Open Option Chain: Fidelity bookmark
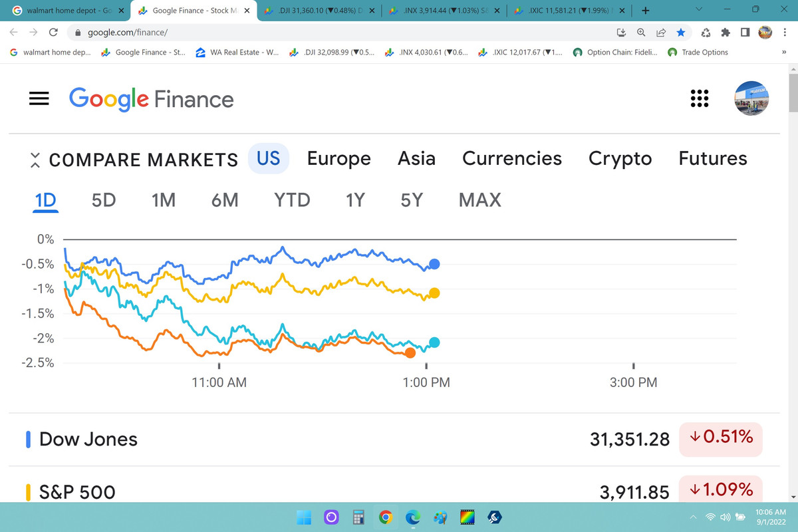 click(x=616, y=53)
